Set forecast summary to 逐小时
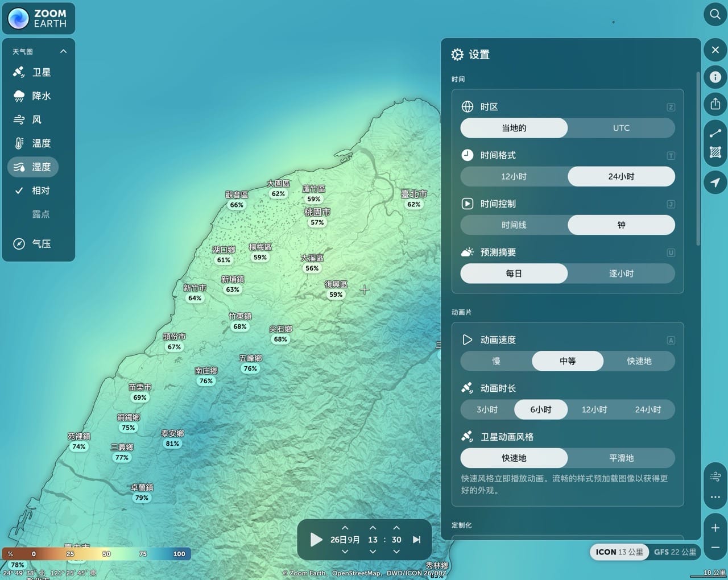The width and height of the screenshot is (728, 580). click(x=621, y=274)
